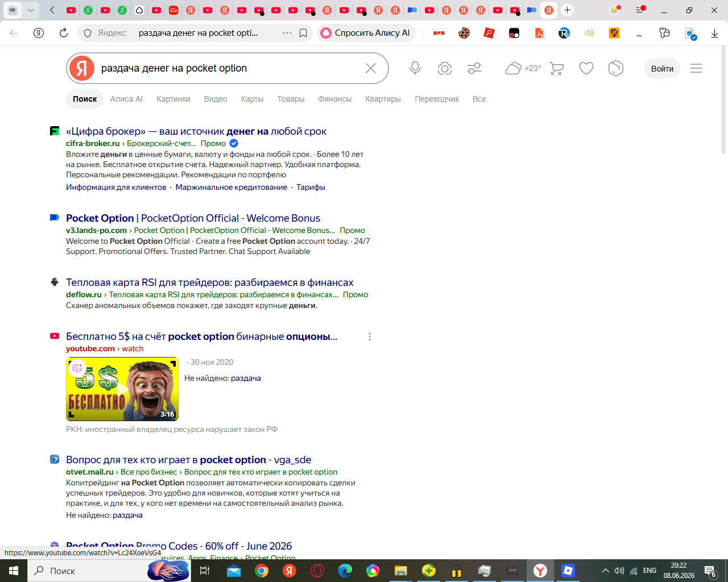The height and width of the screenshot is (582, 728).
Task: Click the Войти login button
Action: [662, 68]
